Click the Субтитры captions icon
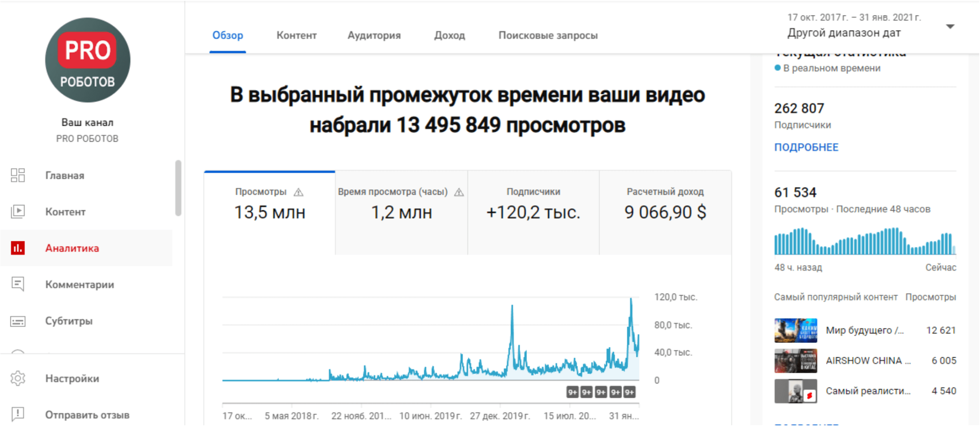The width and height of the screenshot is (980, 426). pyautogui.click(x=18, y=321)
